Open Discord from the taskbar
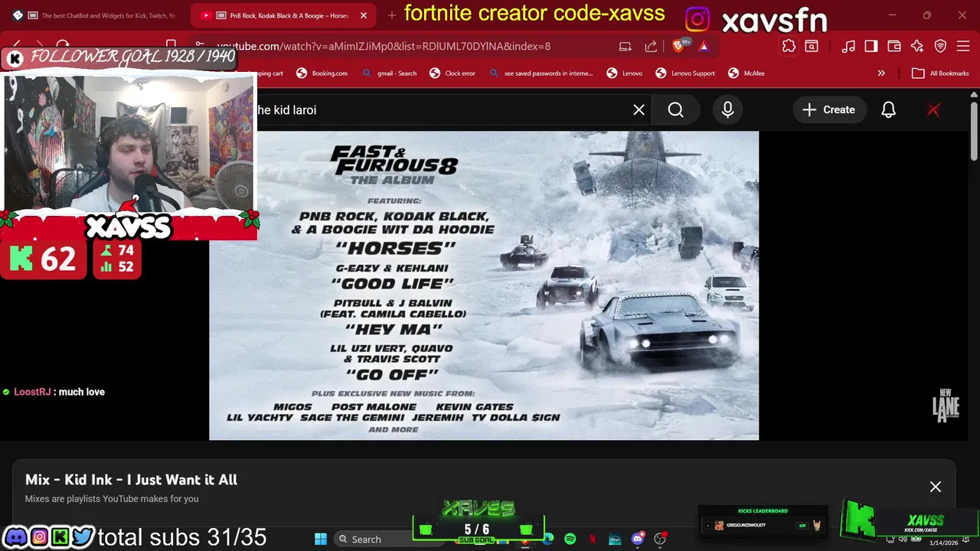 click(x=637, y=539)
